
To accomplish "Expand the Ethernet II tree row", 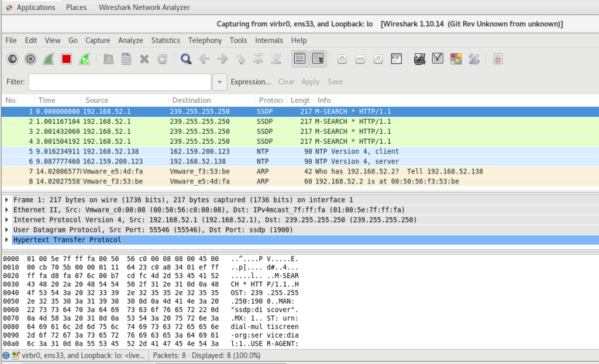I will pos(7,210).
